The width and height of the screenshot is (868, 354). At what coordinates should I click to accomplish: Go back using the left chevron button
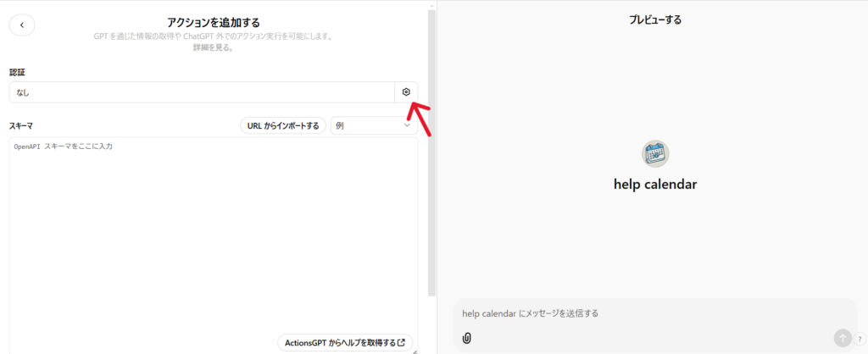[22, 25]
